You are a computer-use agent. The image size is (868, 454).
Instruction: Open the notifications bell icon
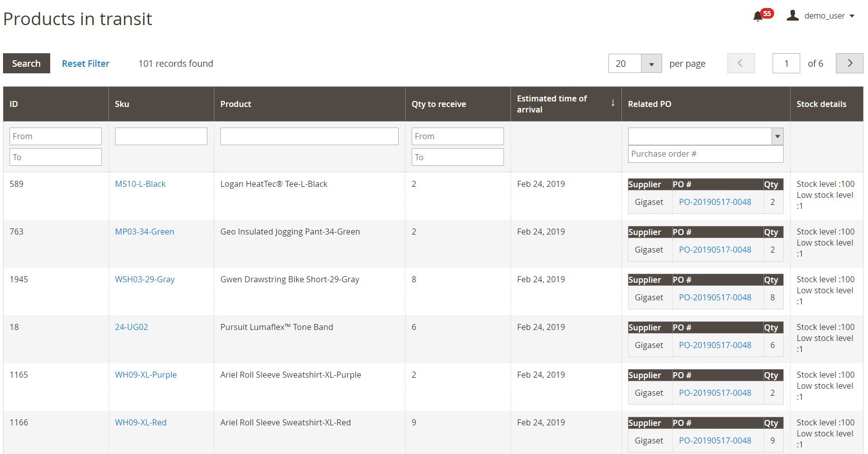758,17
